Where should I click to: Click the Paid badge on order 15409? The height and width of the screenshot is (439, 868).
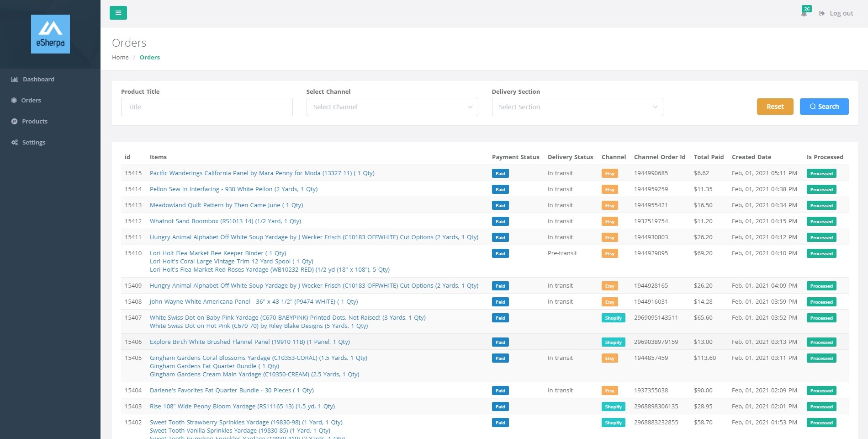click(x=500, y=286)
